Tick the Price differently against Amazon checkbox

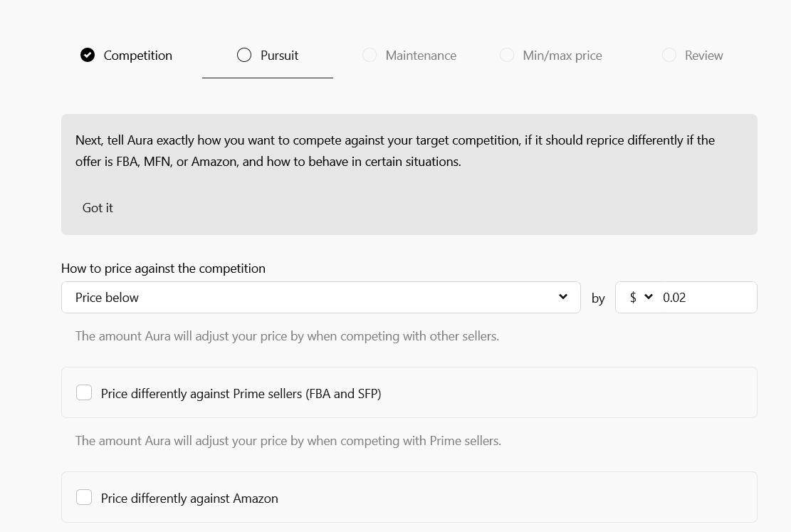[x=84, y=498]
